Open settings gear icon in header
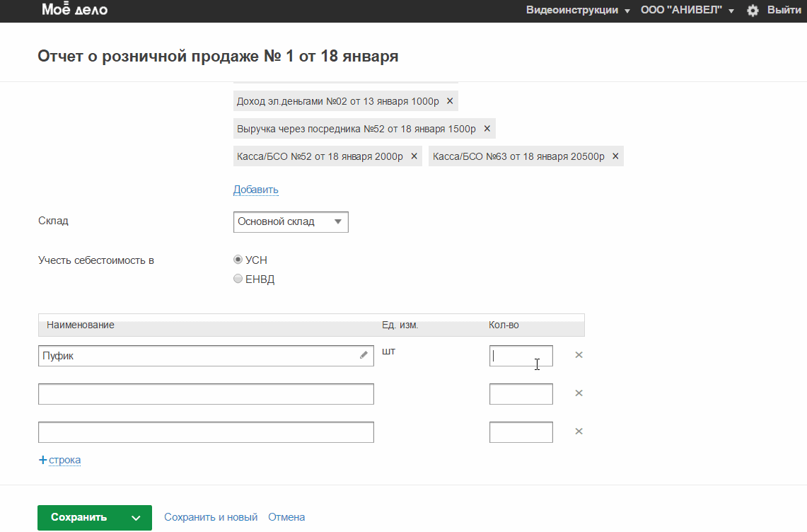Image resolution: width=807 pixels, height=532 pixels. [753, 11]
